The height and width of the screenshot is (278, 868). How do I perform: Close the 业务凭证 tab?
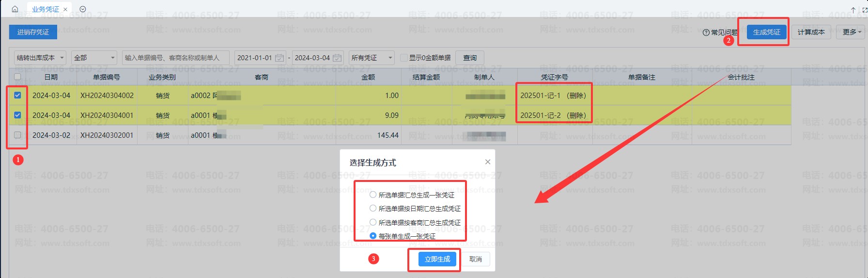click(x=65, y=9)
